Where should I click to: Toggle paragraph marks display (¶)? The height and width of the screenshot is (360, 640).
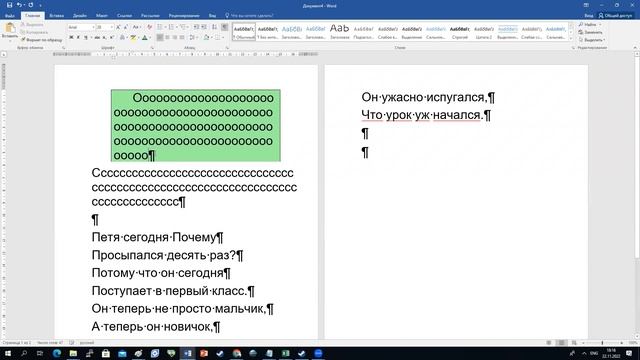(224, 27)
